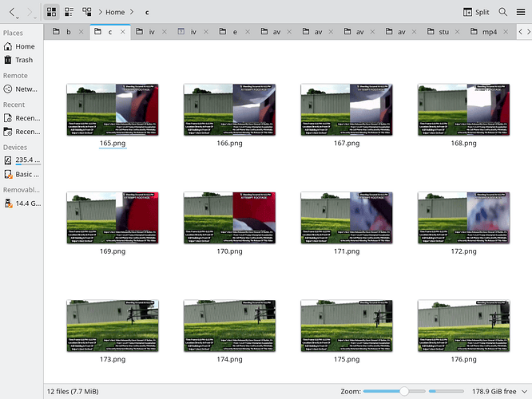Close the active 'c' tab

(x=123, y=32)
